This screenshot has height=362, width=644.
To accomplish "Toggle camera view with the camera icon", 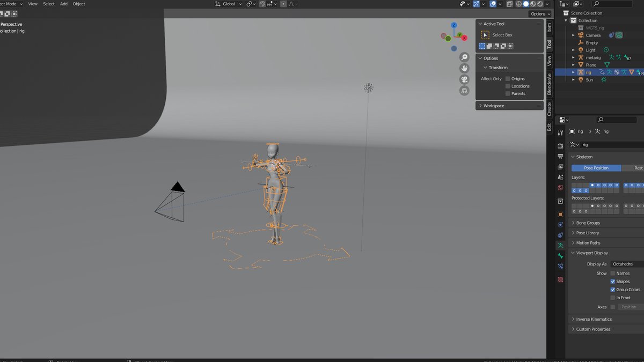I will pyautogui.click(x=464, y=79).
